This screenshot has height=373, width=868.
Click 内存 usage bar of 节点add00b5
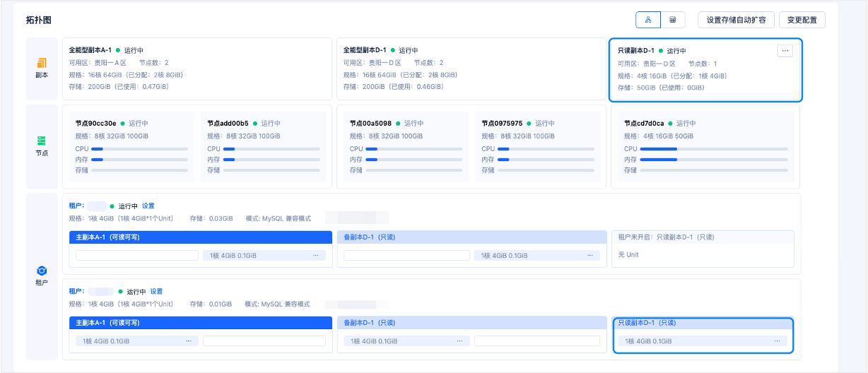tap(271, 160)
